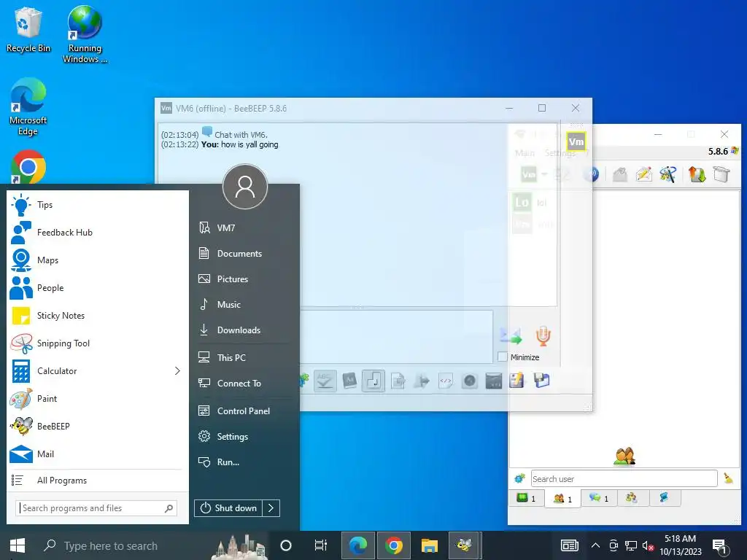
Task: Click the file transfer up/down arrows icon
Action: click(x=697, y=174)
